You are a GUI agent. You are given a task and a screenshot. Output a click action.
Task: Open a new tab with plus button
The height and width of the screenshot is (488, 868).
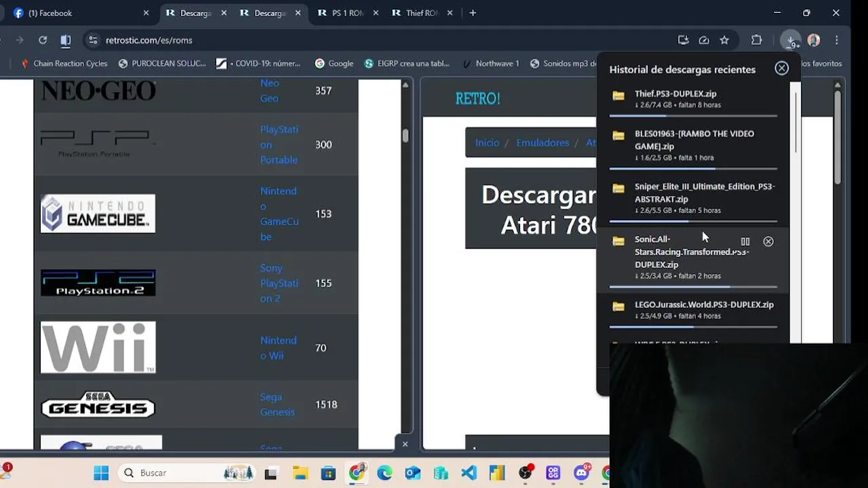click(x=473, y=13)
